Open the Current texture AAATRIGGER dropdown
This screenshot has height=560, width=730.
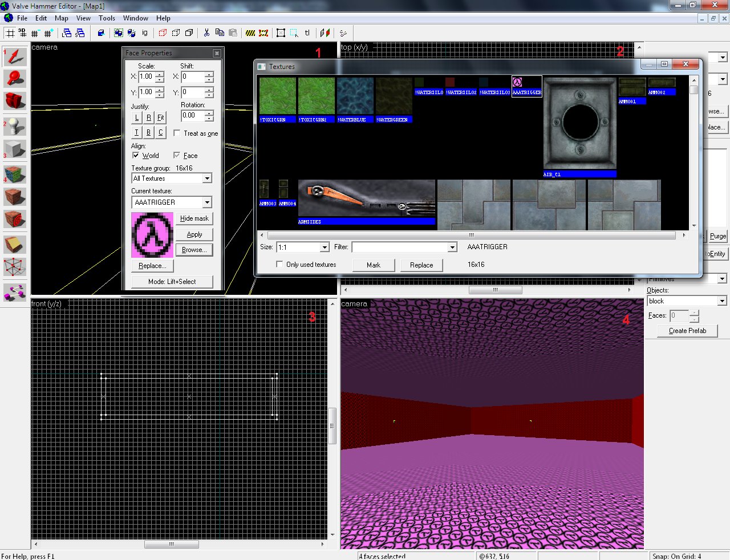[207, 202]
